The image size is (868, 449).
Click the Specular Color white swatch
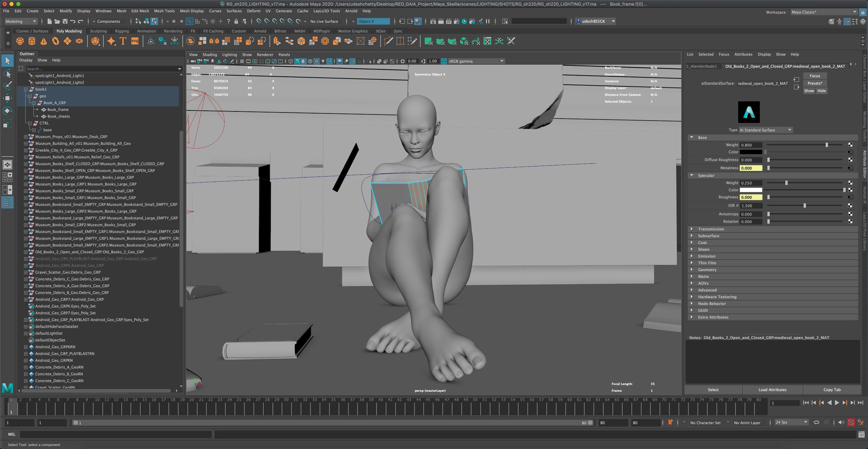coord(751,190)
